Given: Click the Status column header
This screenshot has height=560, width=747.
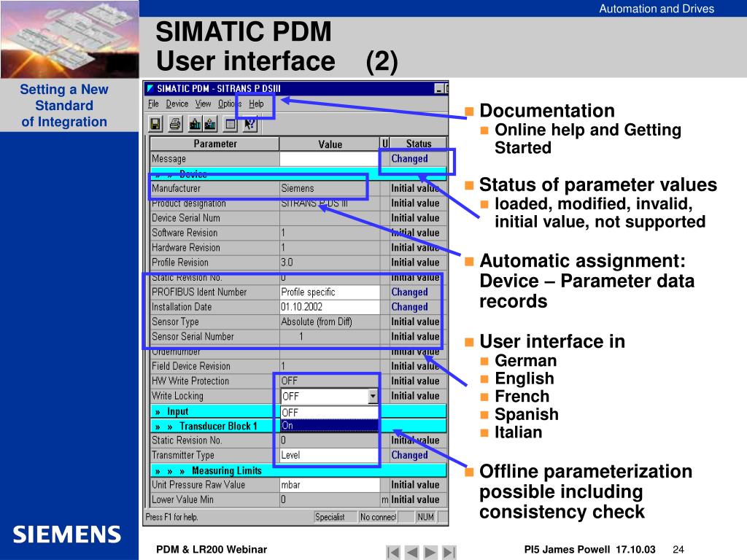Looking at the screenshot, I should coord(418,144).
